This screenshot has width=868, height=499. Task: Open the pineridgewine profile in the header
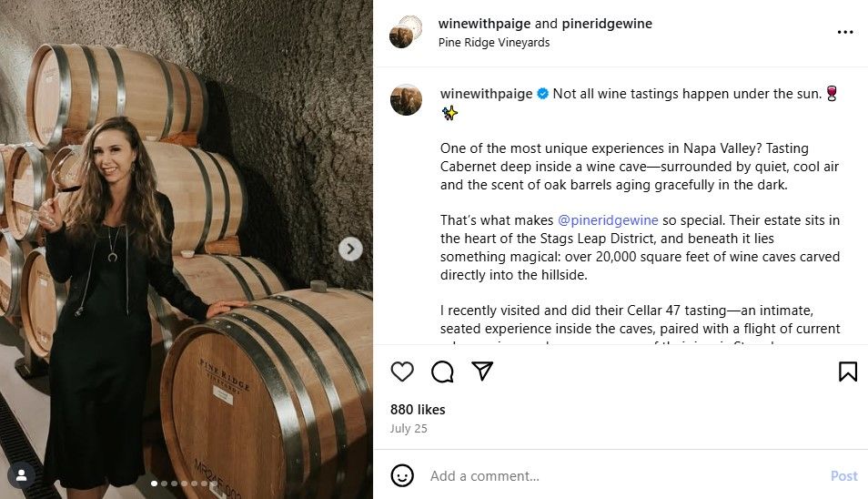pos(607,24)
